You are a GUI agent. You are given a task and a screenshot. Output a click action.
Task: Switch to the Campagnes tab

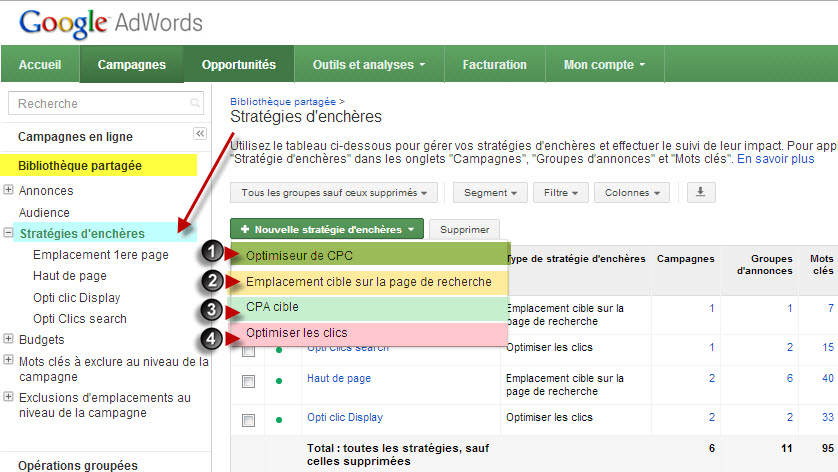click(x=131, y=65)
